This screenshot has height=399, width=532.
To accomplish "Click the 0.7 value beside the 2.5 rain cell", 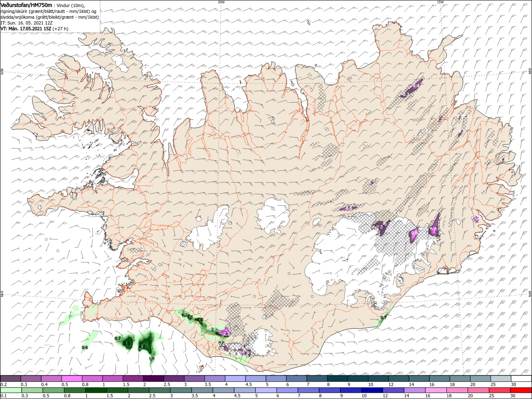I will point(118,338).
